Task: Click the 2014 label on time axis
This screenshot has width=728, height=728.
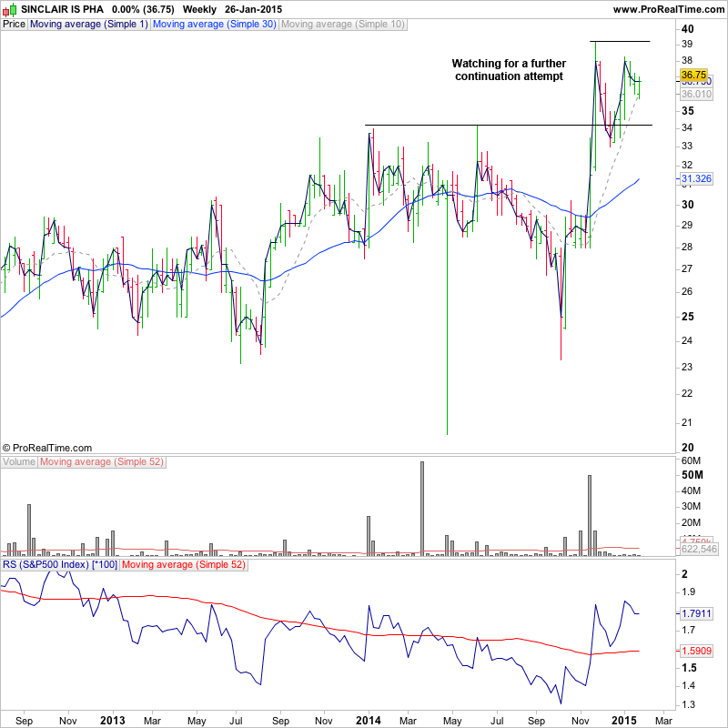Action: pos(369,721)
